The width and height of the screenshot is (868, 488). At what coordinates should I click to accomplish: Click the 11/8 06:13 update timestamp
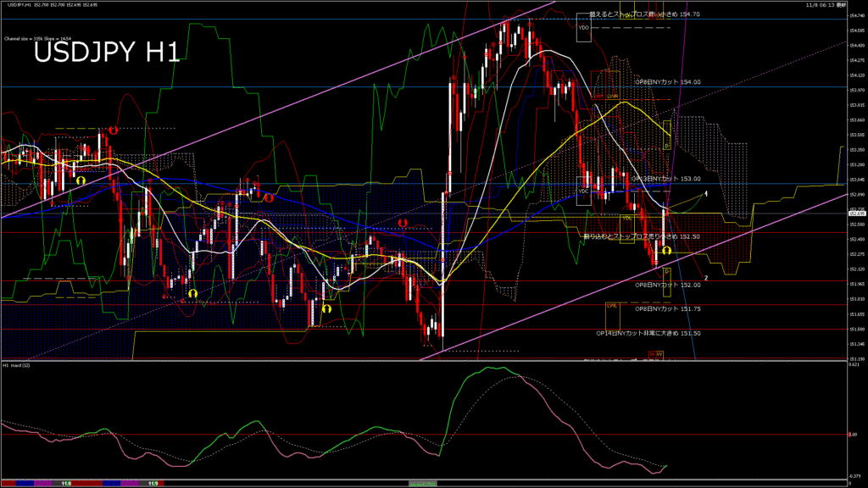pyautogui.click(x=826, y=4)
